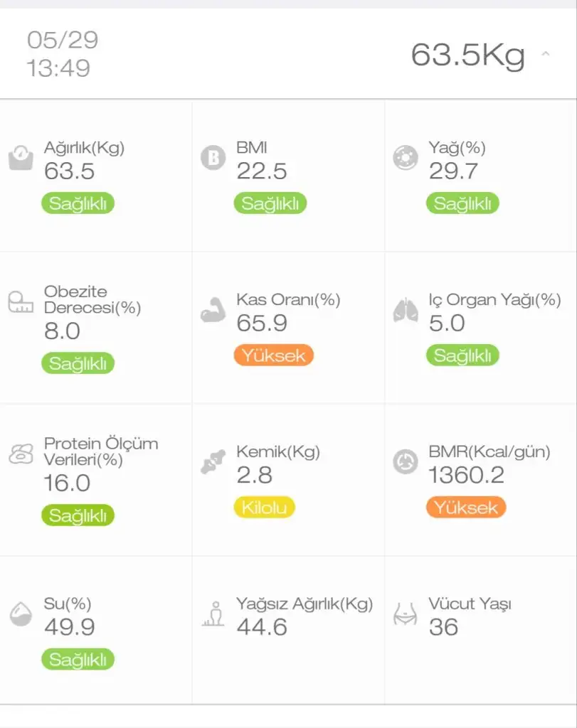Click the BMR calorie circle icon

[406, 462]
